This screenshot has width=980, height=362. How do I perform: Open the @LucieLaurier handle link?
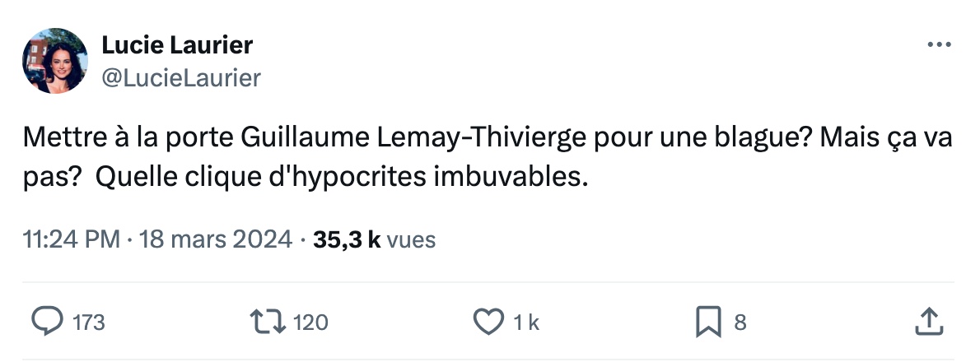pyautogui.click(x=181, y=78)
